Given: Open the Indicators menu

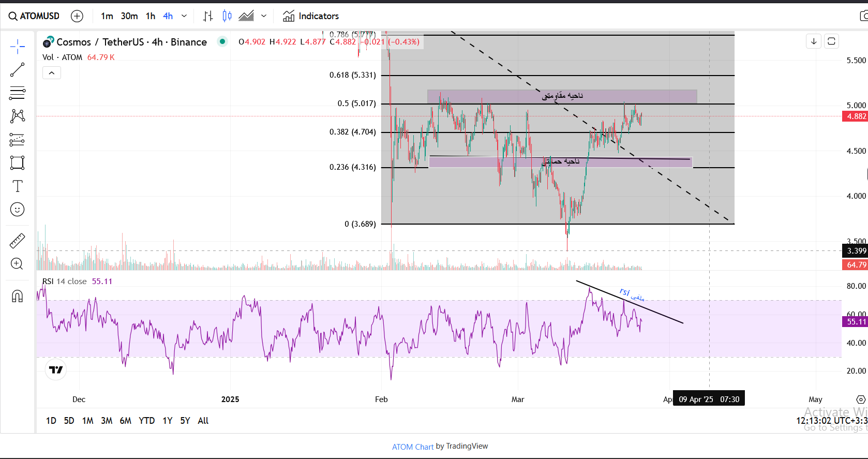Looking at the screenshot, I should [311, 16].
